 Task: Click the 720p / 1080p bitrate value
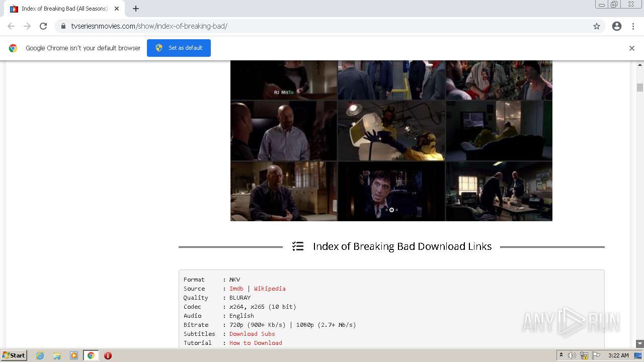tap(293, 325)
